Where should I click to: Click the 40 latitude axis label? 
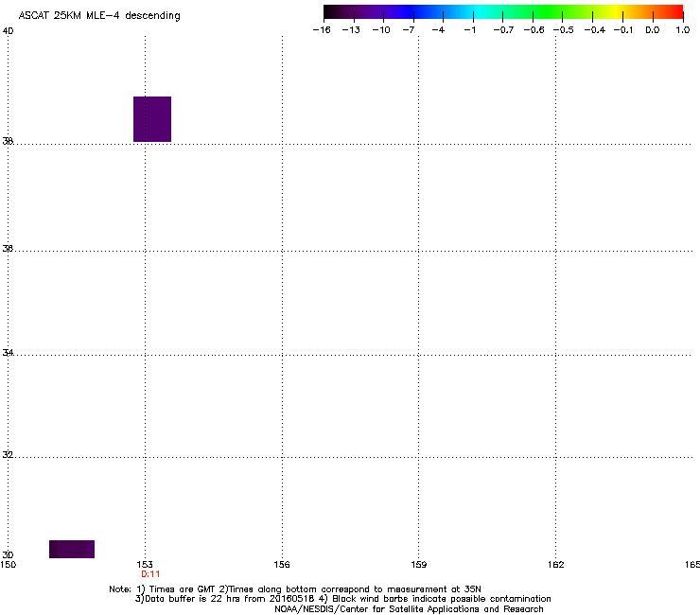[8, 31]
